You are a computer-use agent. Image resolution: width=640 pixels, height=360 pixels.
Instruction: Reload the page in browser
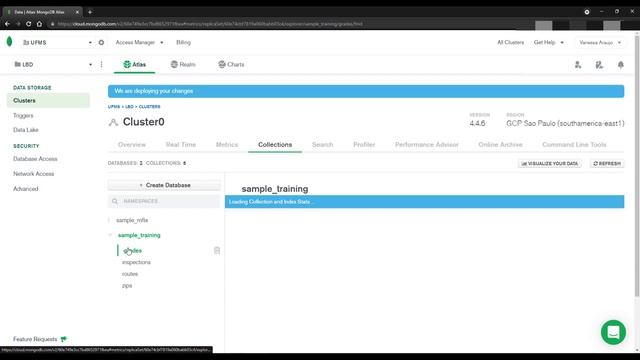29,24
